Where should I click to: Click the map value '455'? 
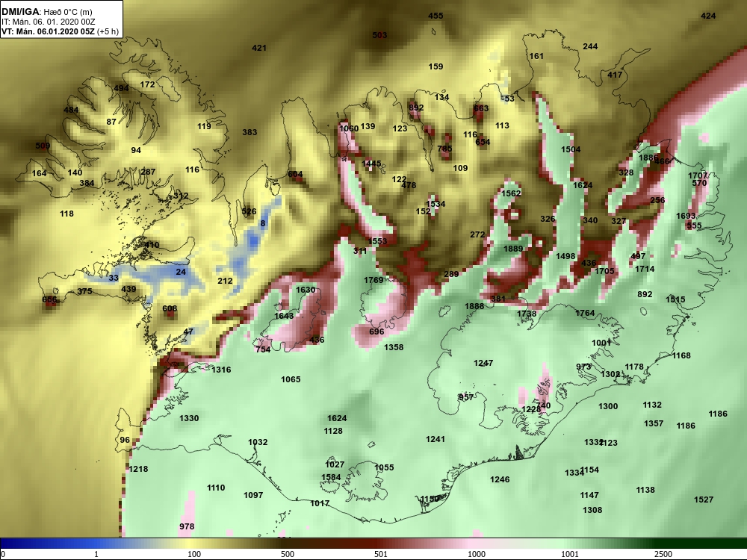(436, 16)
